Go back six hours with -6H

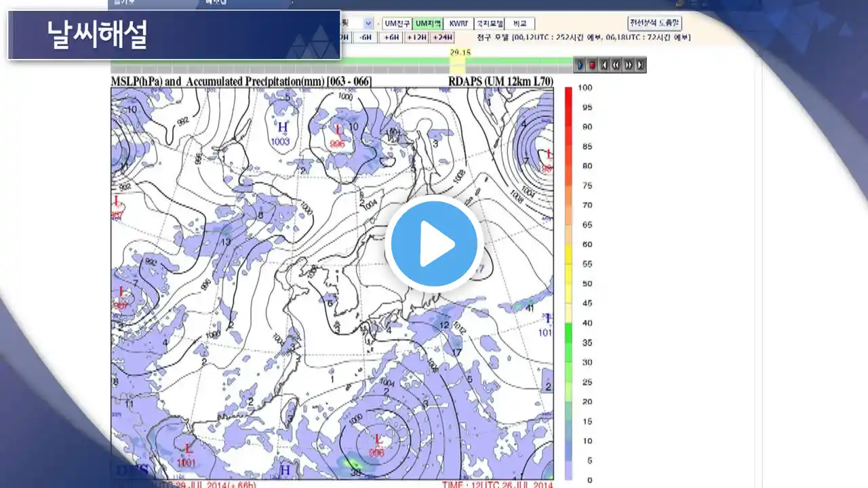pos(366,38)
